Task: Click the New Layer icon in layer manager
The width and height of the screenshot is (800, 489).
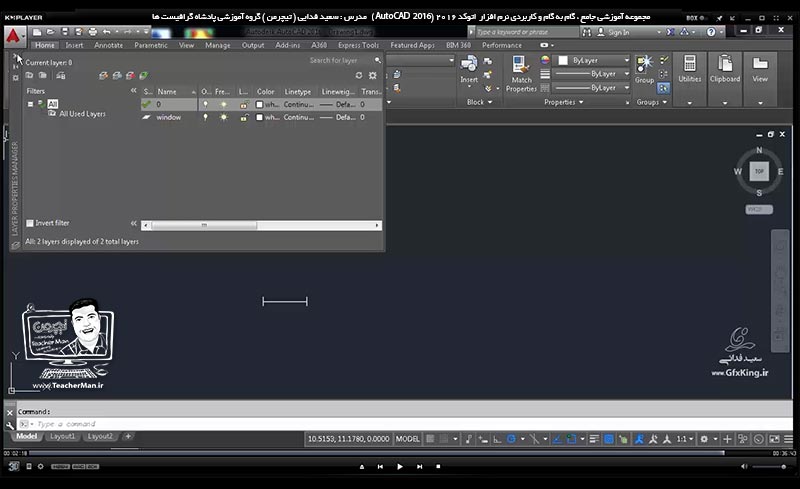Action: click(x=104, y=76)
